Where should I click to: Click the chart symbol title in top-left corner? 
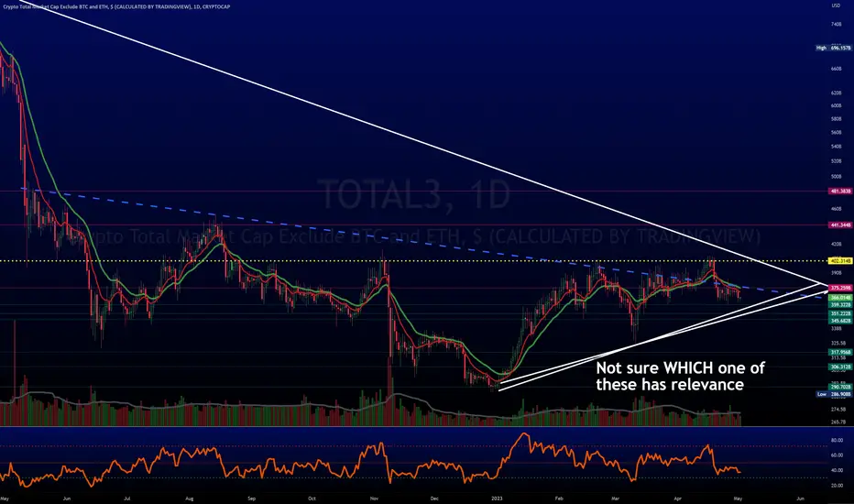coord(116,6)
